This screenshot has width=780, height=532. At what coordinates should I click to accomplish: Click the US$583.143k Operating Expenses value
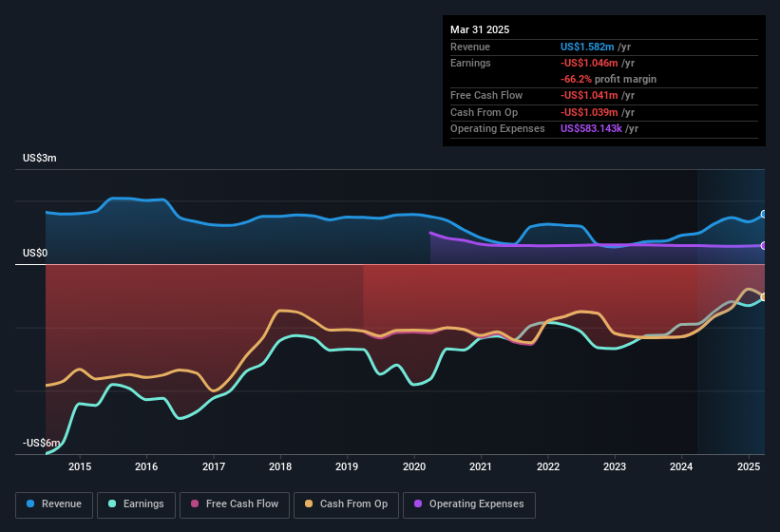[591, 128]
